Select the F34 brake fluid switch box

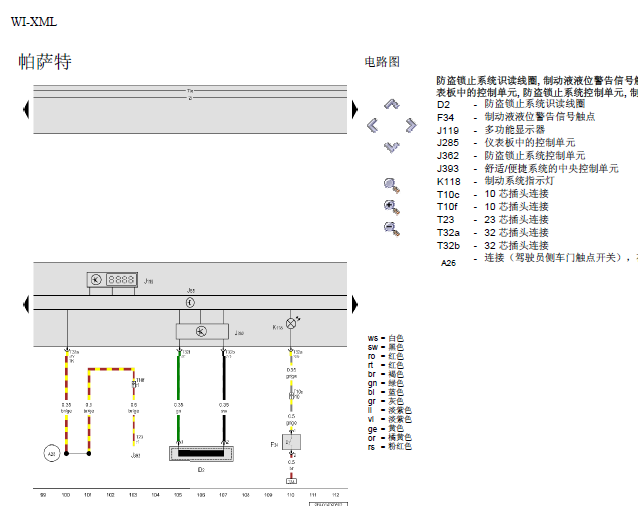point(291,442)
